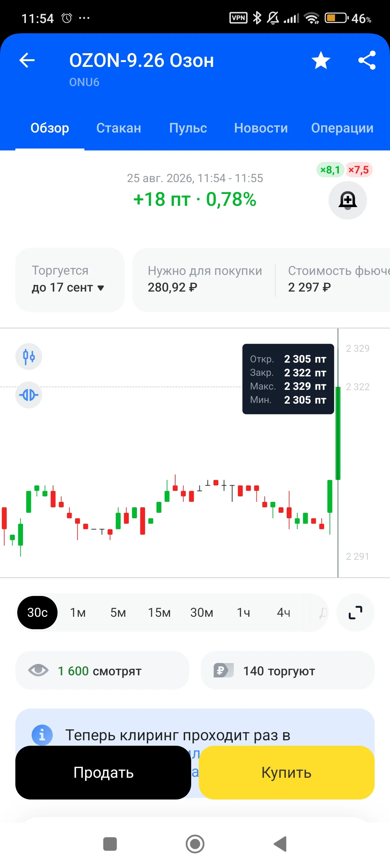This screenshot has height=868, width=390.
Task: Tap the Android back triangle button
Action: point(280,844)
